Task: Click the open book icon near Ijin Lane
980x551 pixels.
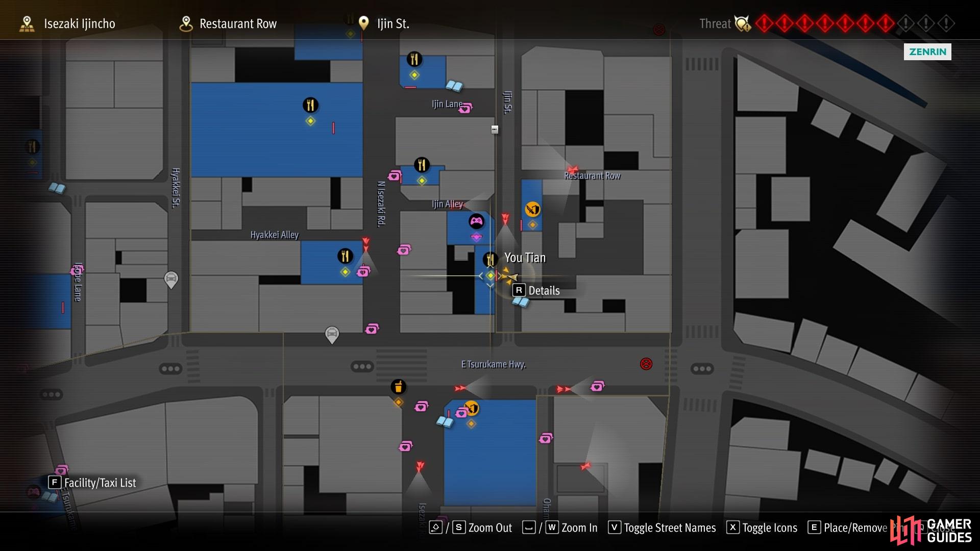Action: [454, 86]
